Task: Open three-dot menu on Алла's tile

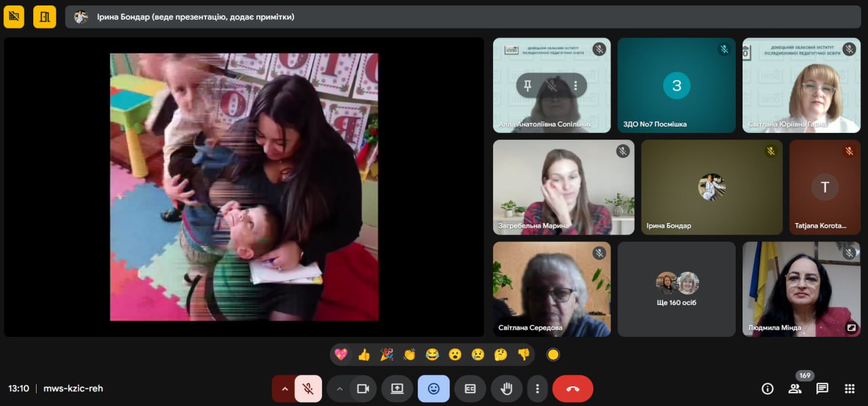Action: point(576,85)
